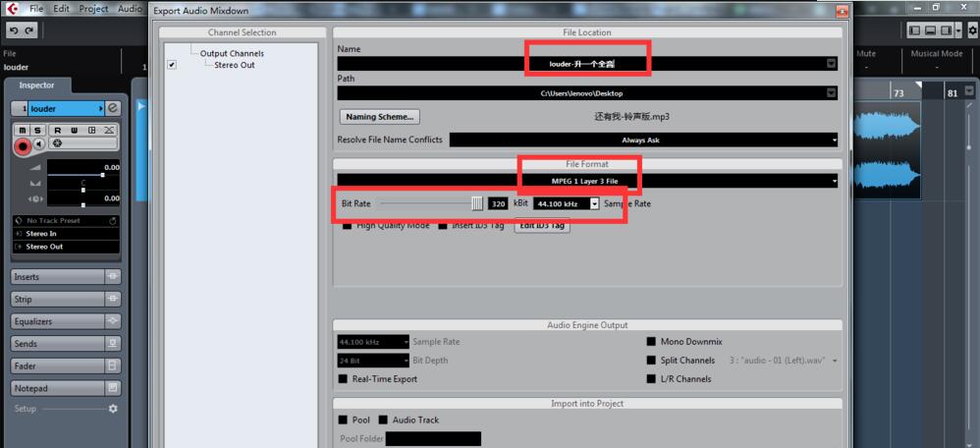
Task: Enable Write automation (W) in the Inspector
Action: click(74, 130)
